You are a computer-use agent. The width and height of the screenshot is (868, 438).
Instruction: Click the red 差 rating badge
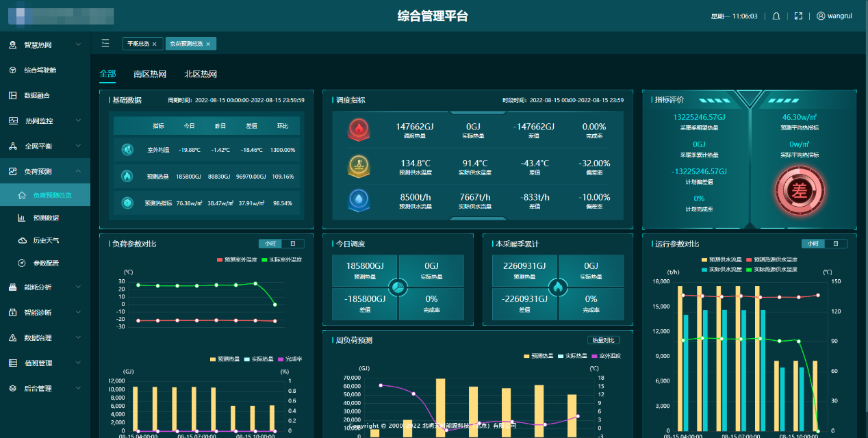point(799,190)
